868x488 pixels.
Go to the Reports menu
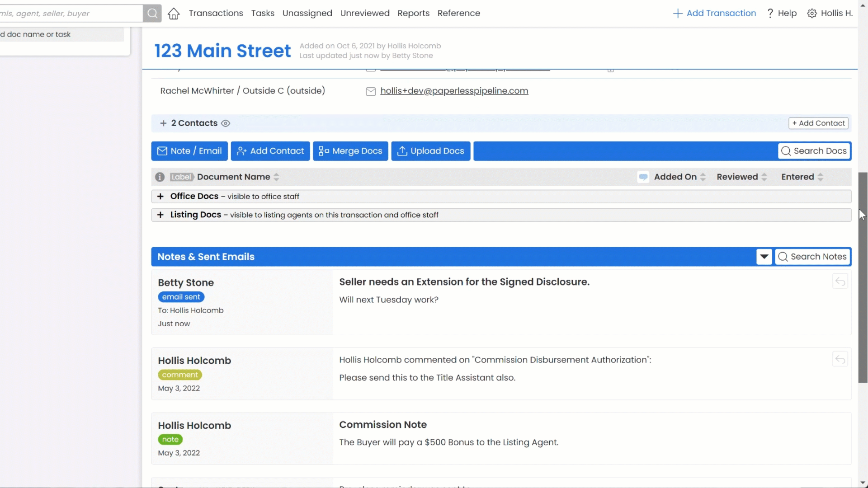pos(413,14)
